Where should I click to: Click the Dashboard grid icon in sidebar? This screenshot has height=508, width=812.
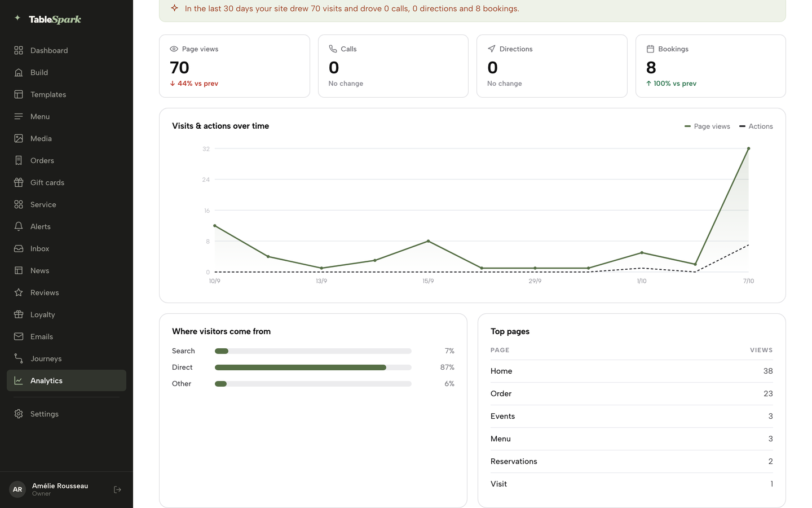[x=19, y=50]
